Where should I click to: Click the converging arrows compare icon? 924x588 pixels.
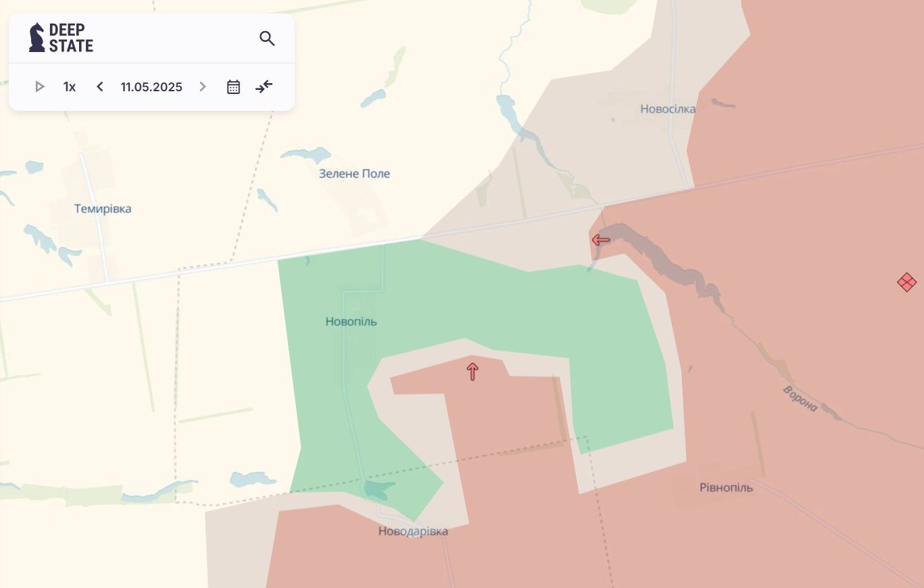click(x=264, y=87)
